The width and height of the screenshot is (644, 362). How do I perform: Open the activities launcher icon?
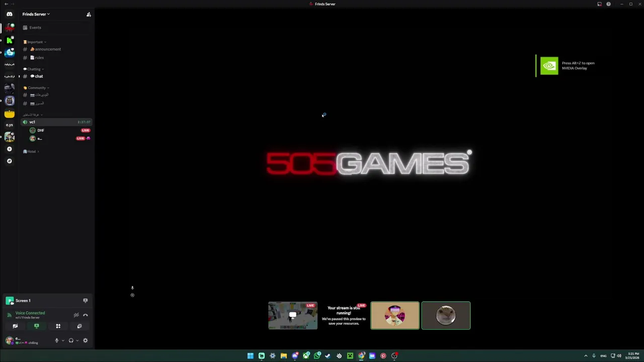tap(58, 326)
